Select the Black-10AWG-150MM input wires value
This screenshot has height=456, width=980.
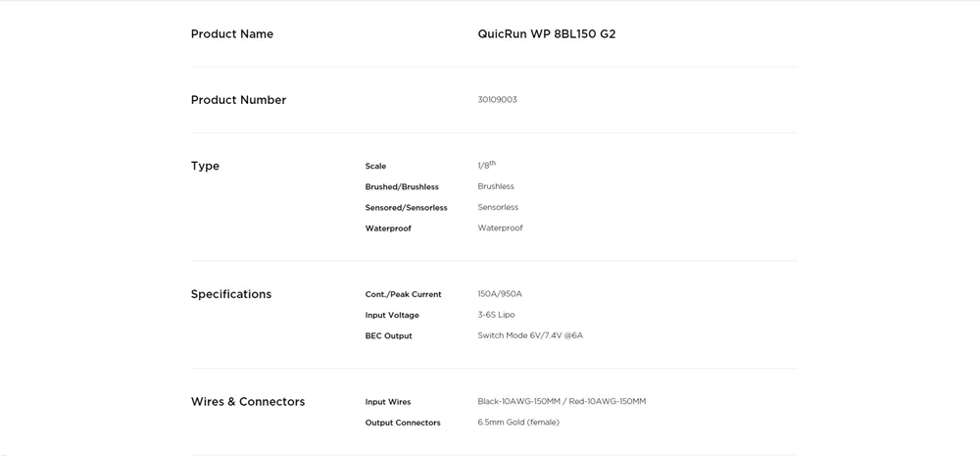coord(562,402)
